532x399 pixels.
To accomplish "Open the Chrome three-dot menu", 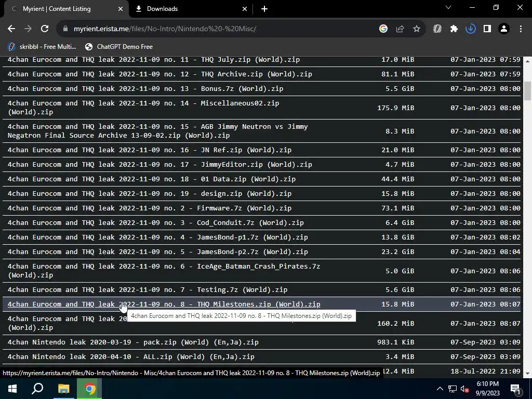I will (x=521, y=29).
